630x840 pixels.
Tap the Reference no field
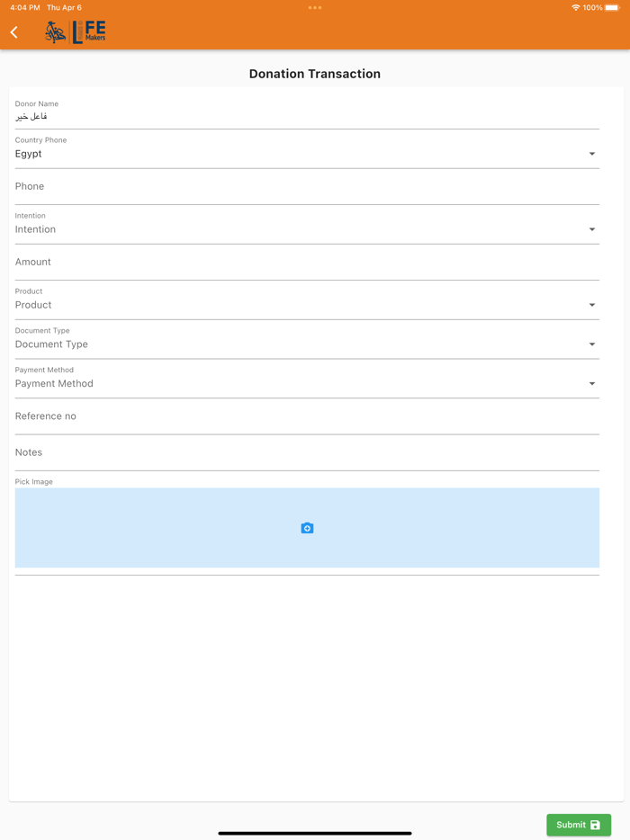tap(307, 416)
